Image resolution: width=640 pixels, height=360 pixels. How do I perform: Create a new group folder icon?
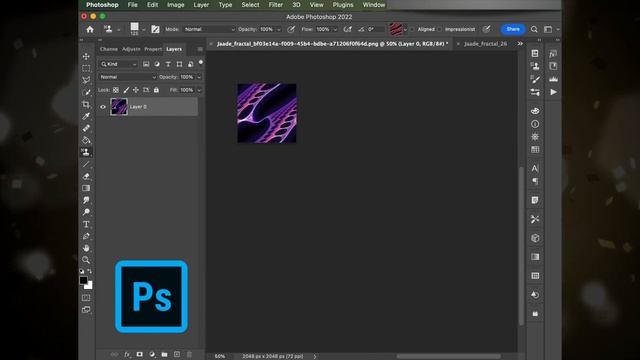click(x=164, y=354)
